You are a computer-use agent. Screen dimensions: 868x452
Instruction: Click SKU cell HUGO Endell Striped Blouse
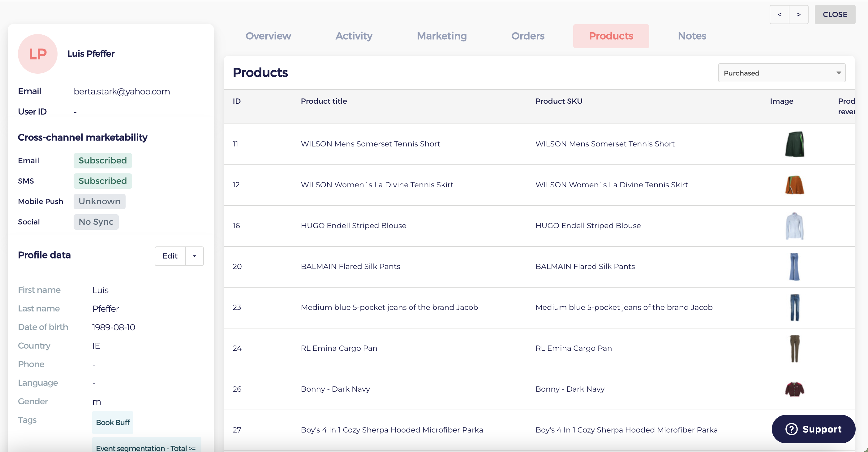[588, 226]
